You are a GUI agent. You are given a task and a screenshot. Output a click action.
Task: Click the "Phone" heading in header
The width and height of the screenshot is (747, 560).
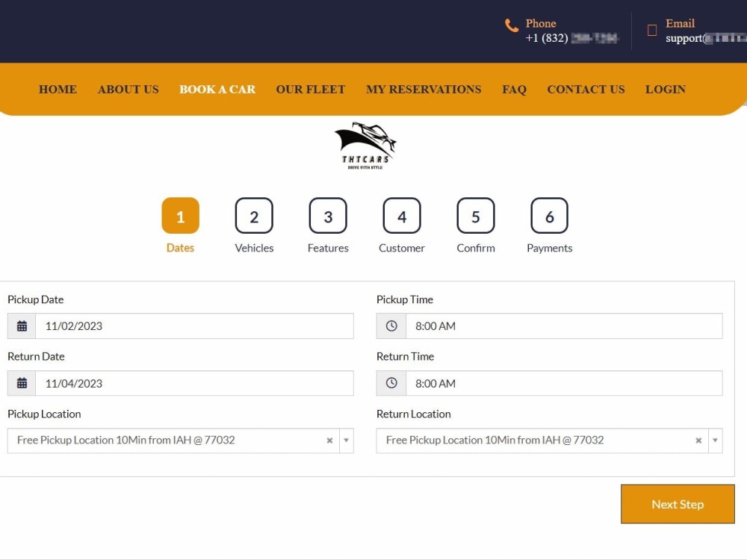pyautogui.click(x=541, y=23)
